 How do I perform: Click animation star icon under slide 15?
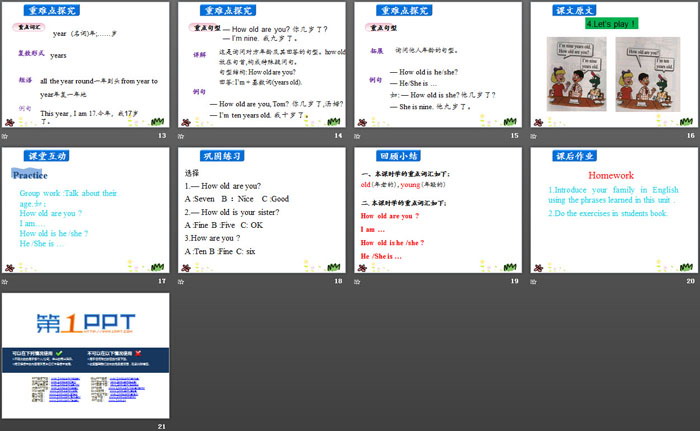(x=357, y=136)
